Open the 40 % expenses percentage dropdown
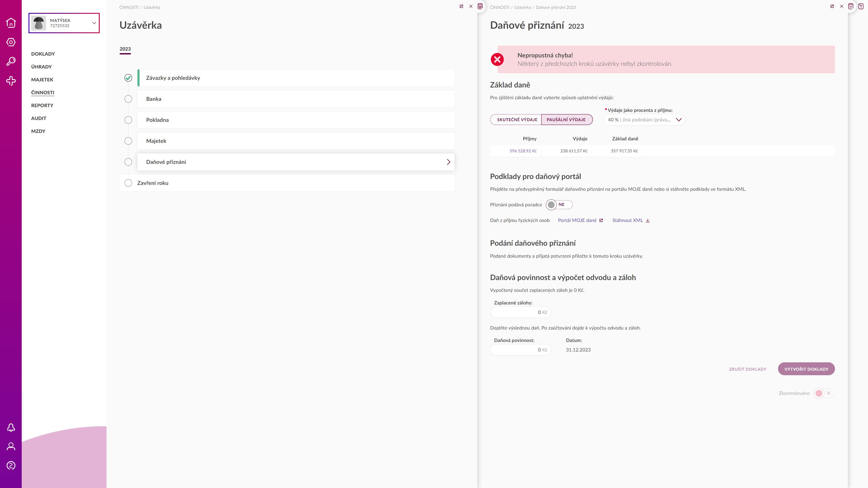Viewport: 868px width, 488px height. click(x=644, y=120)
